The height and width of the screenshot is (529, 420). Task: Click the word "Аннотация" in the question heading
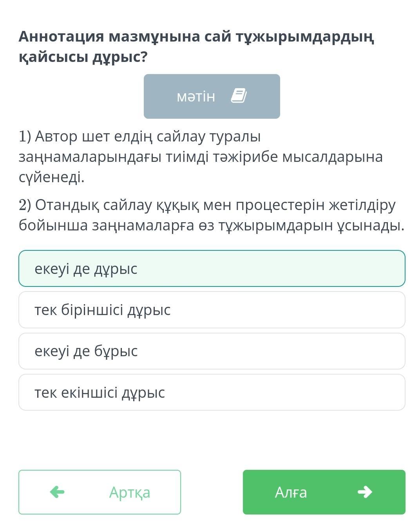[x=61, y=36]
